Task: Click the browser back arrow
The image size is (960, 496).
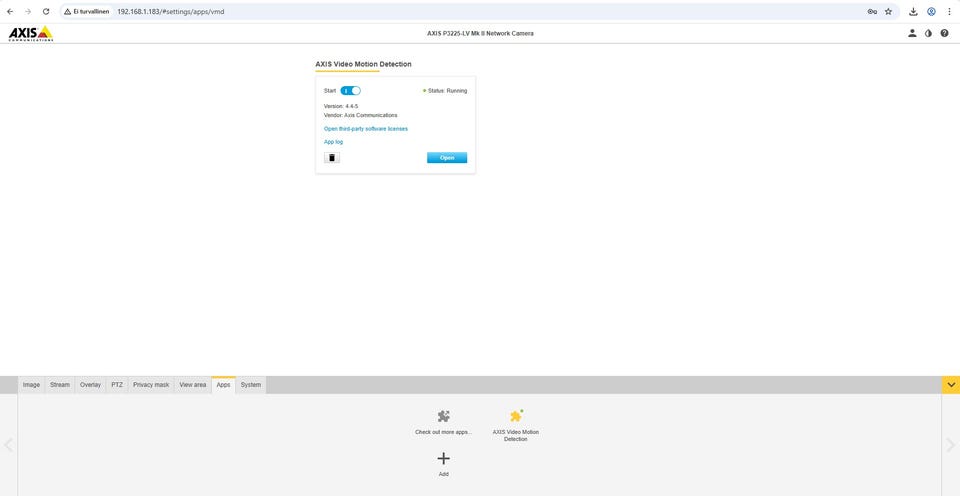Action: click(10, 12)
